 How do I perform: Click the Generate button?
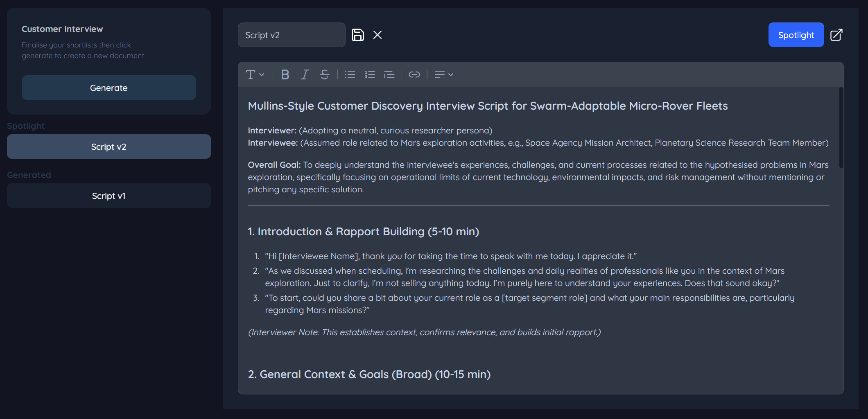click(x=109, y=88)
